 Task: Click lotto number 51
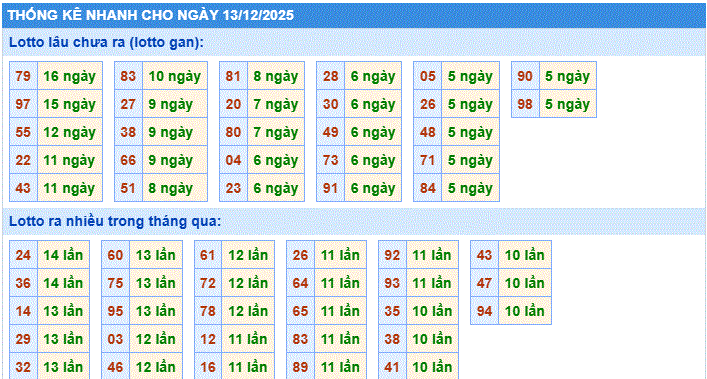click(128, 188)
